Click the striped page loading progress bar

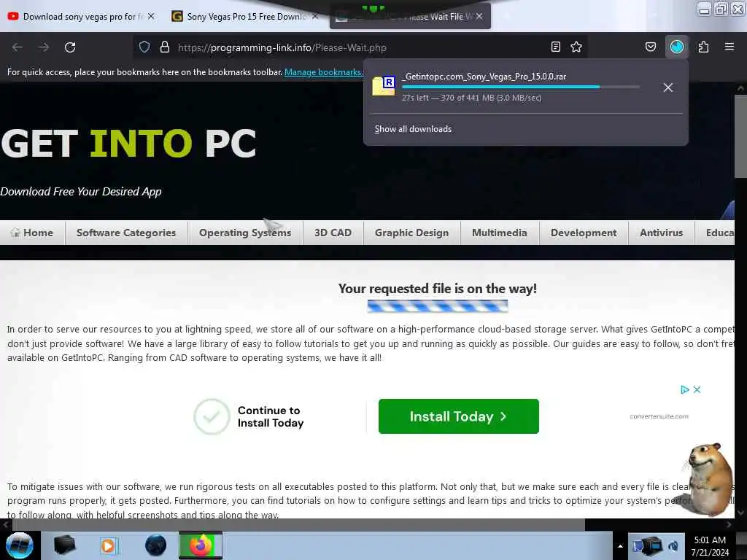pyautogui.click(x=438, y=306)
